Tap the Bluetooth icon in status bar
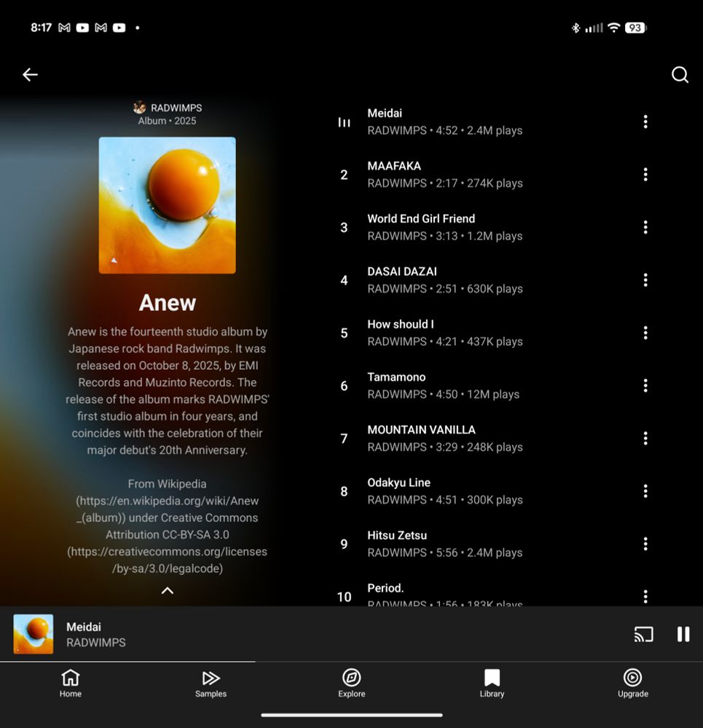This screenshot has width=703, height=728. coord(576,28)
